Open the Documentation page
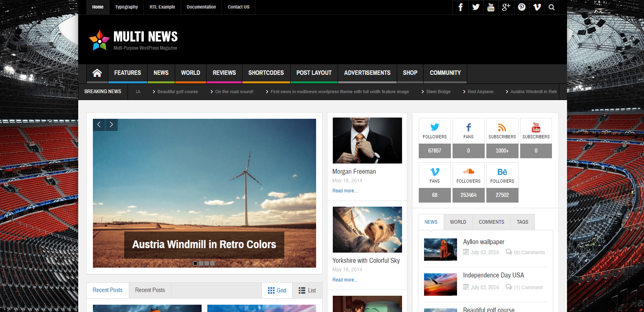 [201, 7]
